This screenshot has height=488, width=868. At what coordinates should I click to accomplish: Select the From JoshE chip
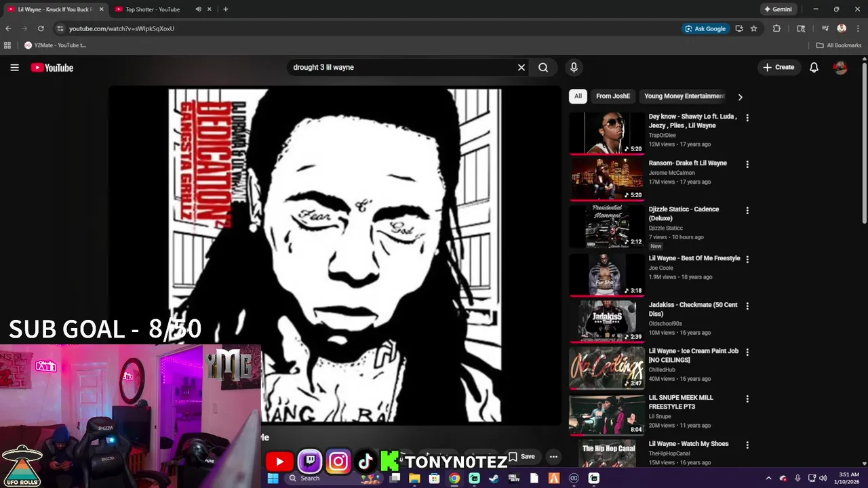tap(613, 96)
